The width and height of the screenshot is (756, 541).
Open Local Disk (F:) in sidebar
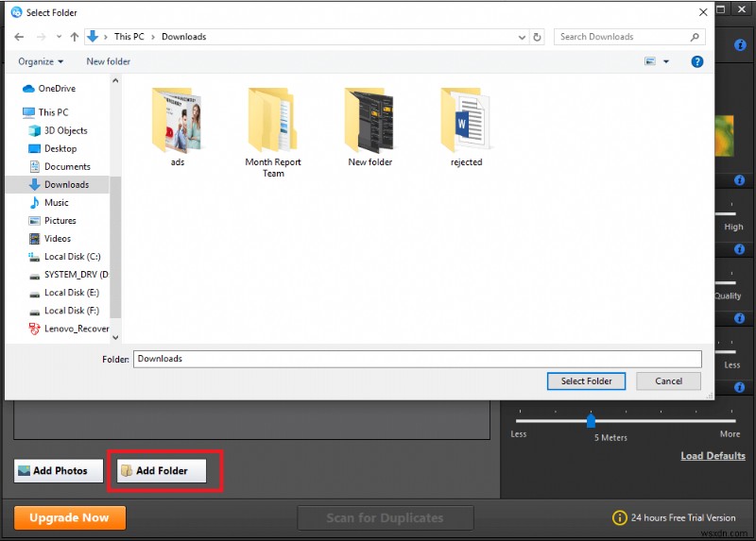click(72, 311)
